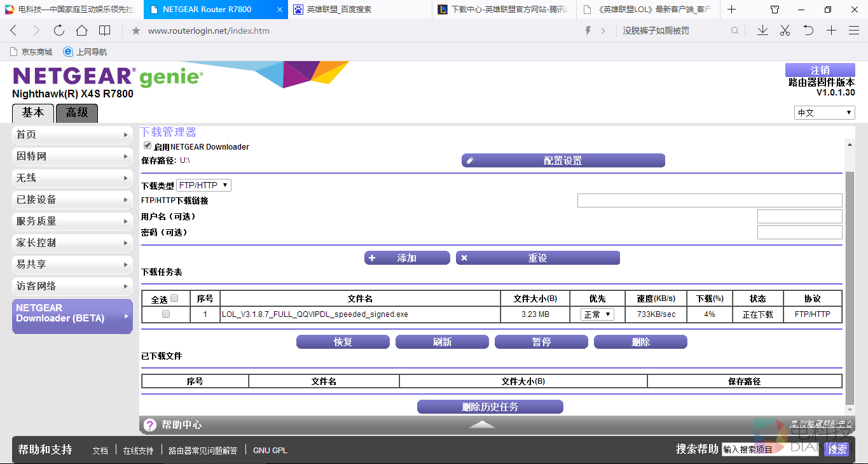Open the downloads arrow icon in toolbar
The width and height of the screenshot is (868, 464).
pos(762,31)
